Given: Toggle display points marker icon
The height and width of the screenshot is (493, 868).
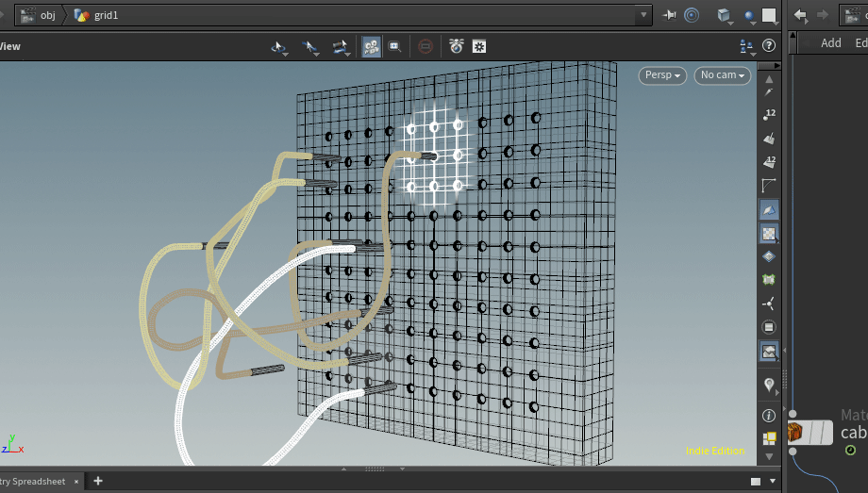Looking at the screenshot, I should (x=769, y=91).
